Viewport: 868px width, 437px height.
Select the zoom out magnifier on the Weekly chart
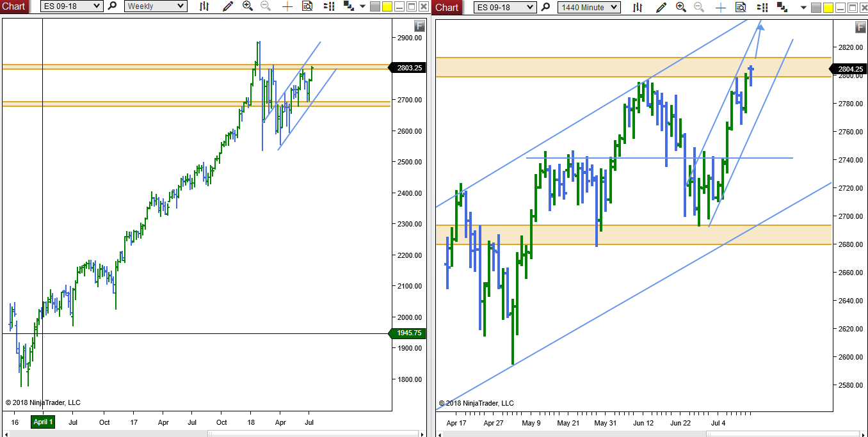266,6
